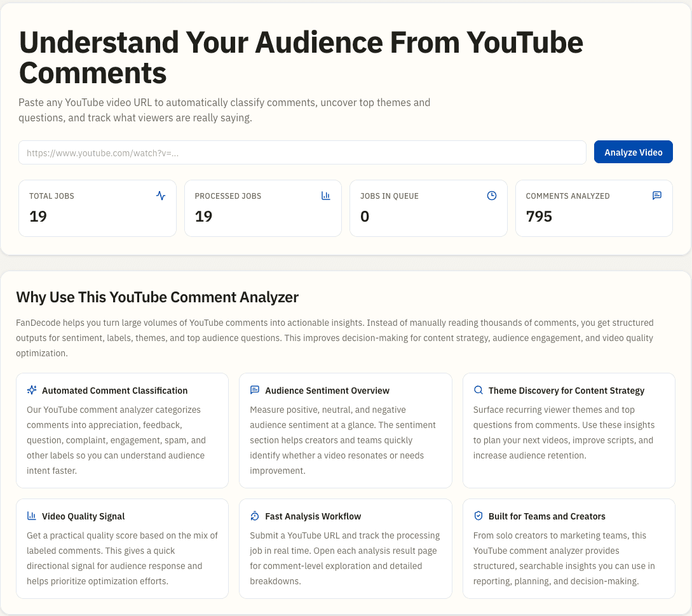Focus the YouTube video URL input field
Screen dimensions: 692x616
tap(302, 152)
